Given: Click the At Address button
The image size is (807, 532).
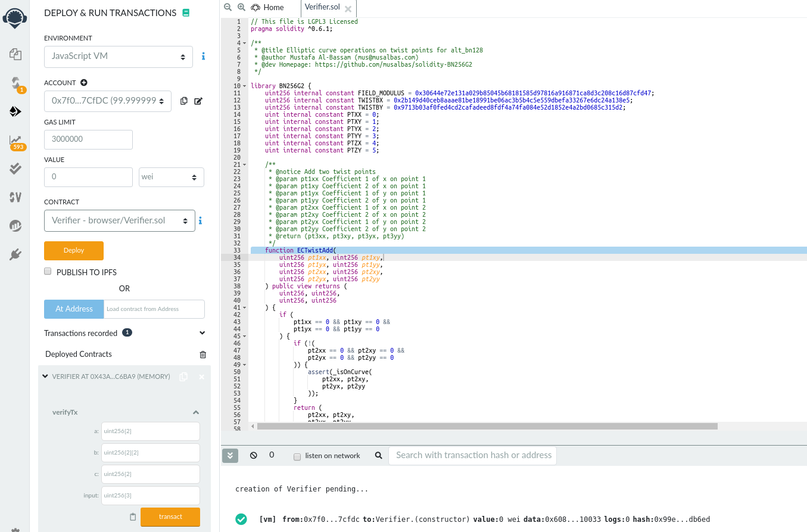Looking at the screenshot, I should [74, 309].
